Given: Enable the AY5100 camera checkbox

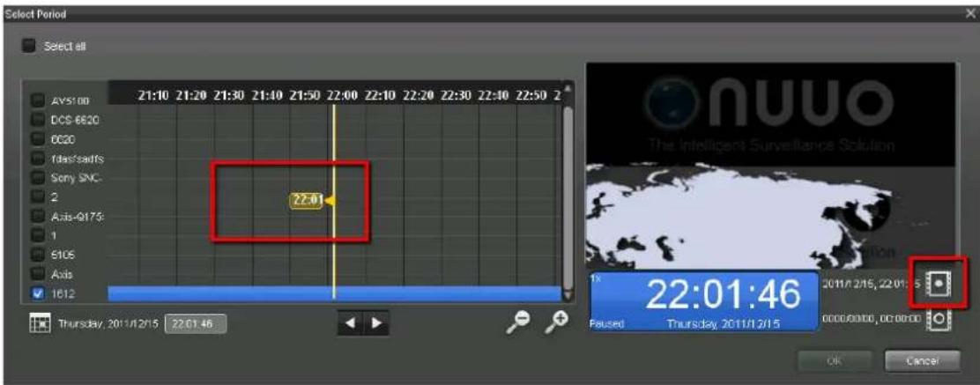Looking at the screenshot, I should [x=38, y=100].
